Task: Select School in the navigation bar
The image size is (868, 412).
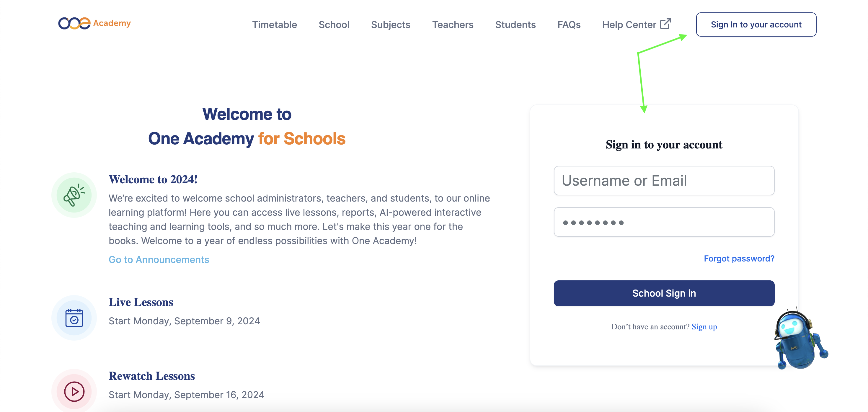Action: pos(334,24)
